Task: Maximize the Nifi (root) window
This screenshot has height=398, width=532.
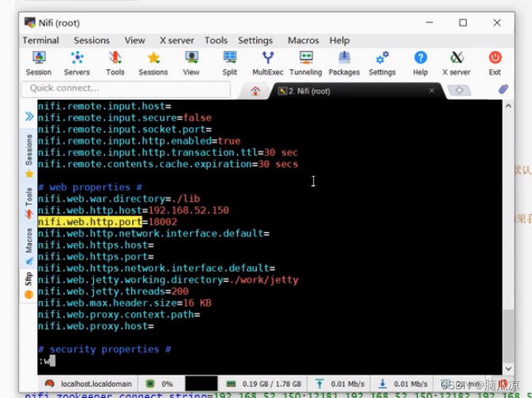Action: coord(463,23)
